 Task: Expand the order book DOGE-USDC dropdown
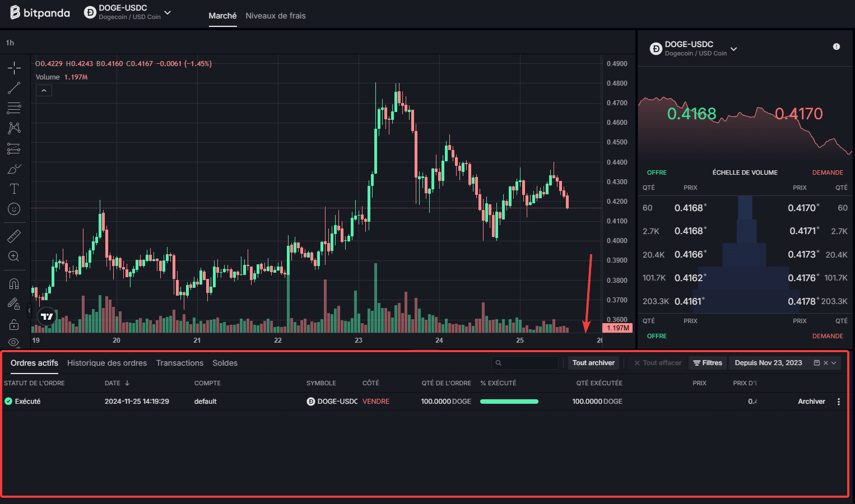pos(733,49)
